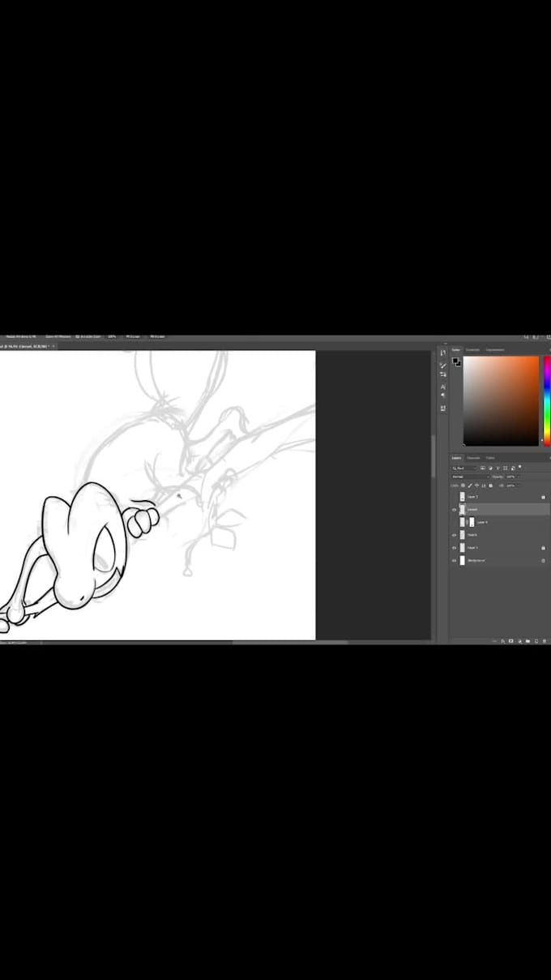Open the top icon in collapsed panel strip
The width and height of the screenshot is (551, 980).
[443, 353]
